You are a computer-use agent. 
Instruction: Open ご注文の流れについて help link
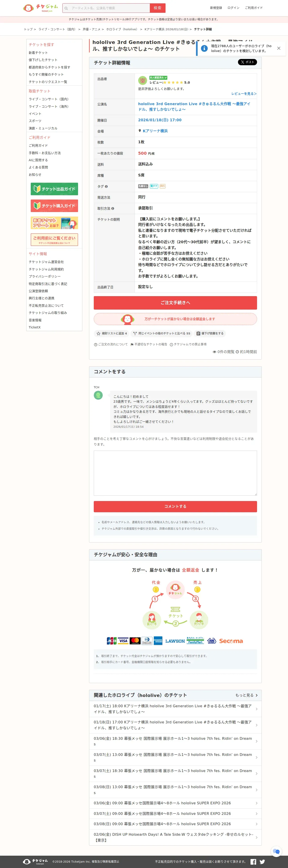pyautogui.click(x=111, y=344)
